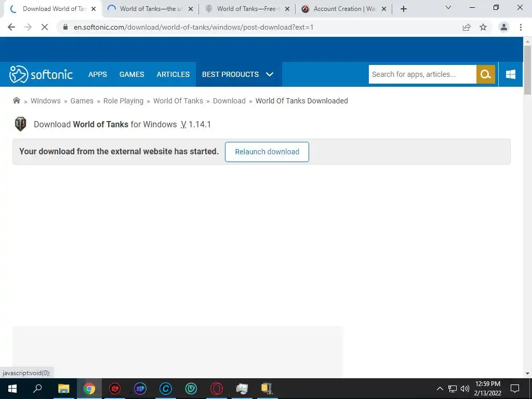Click the orange search magnifier button

tap(486, 74)
